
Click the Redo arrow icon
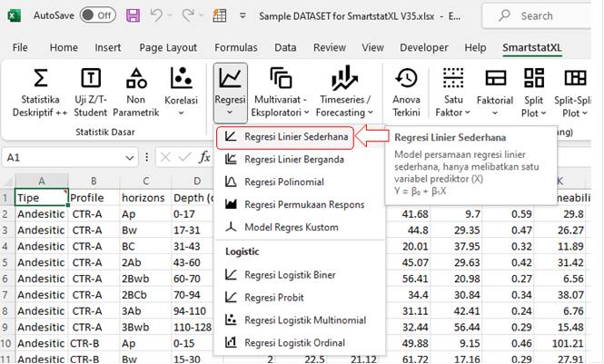tap(191, 15)
